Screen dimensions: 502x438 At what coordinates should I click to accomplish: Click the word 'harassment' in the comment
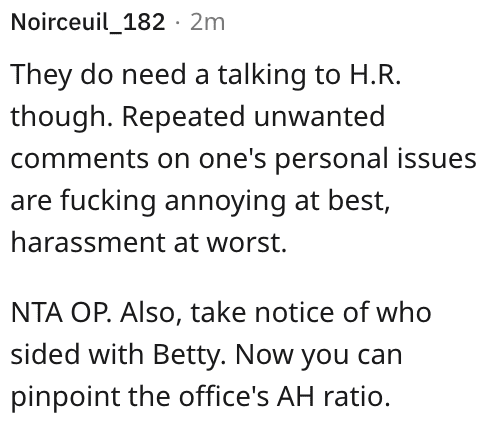click(x=88, y=242)
